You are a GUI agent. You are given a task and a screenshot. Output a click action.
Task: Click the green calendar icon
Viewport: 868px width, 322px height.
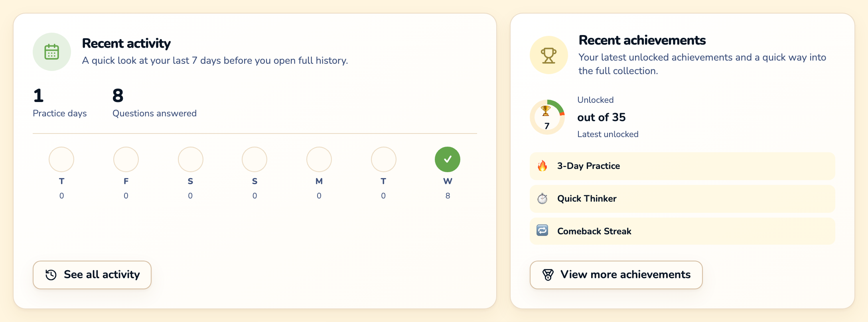click(x=52, y=52)
